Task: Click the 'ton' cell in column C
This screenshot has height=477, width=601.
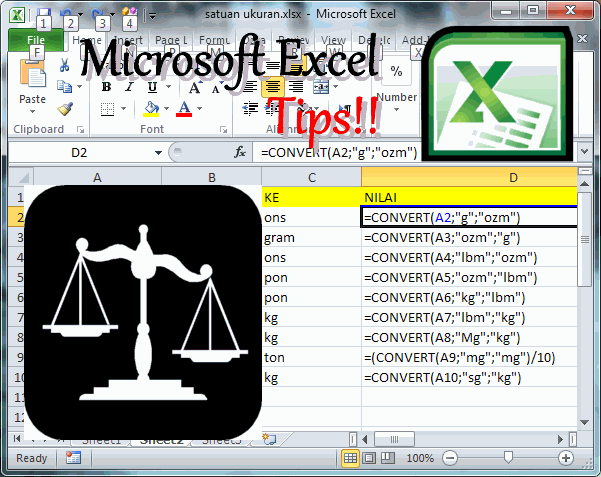Action: (312, 357)
